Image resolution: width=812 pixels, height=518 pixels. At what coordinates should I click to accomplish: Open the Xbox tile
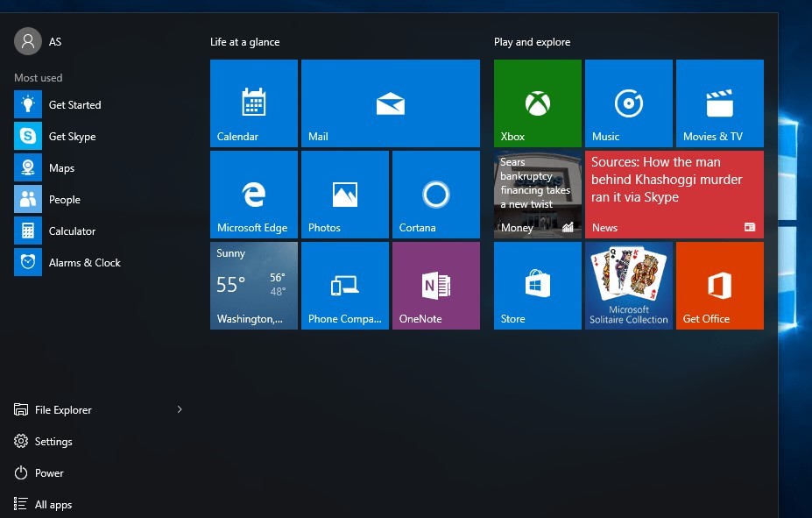(538, 103)
